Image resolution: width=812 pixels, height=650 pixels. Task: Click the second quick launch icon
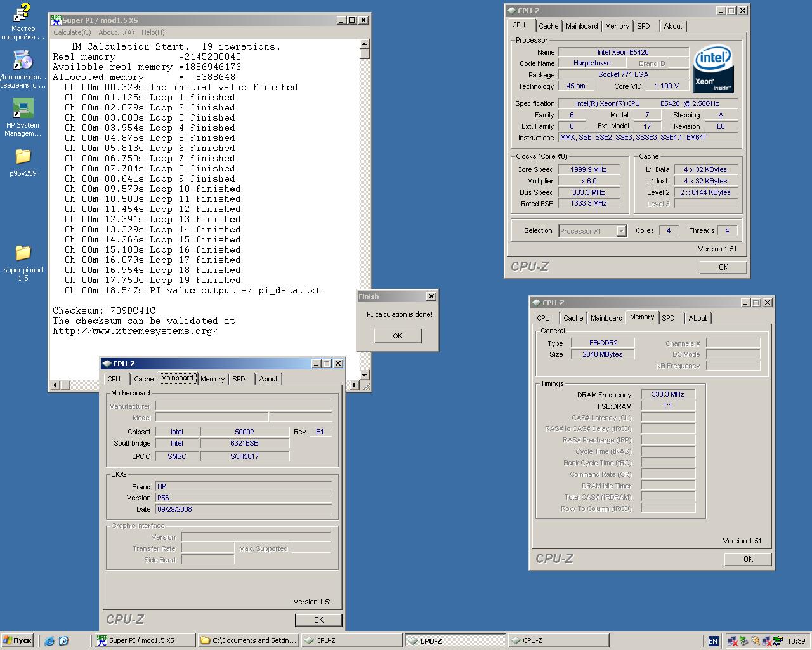(x=63, y=641)
